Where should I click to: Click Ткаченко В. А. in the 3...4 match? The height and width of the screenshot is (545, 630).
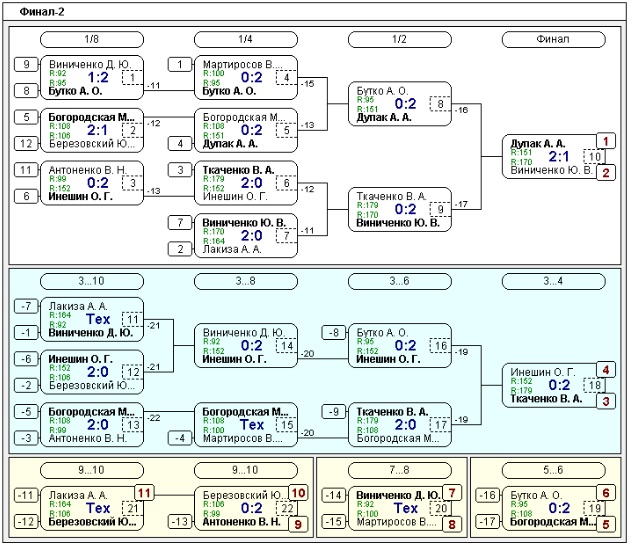pos(546,399)
